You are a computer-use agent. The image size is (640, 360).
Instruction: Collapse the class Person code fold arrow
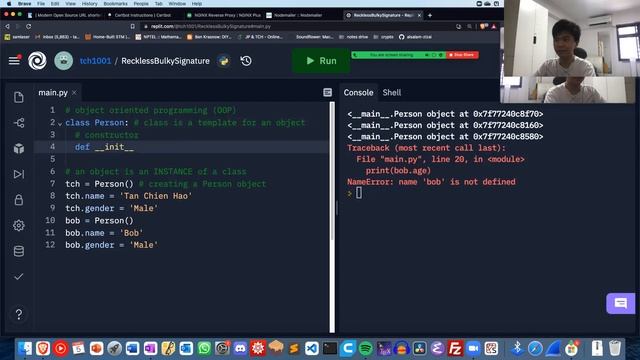click(x=60, y=123)
